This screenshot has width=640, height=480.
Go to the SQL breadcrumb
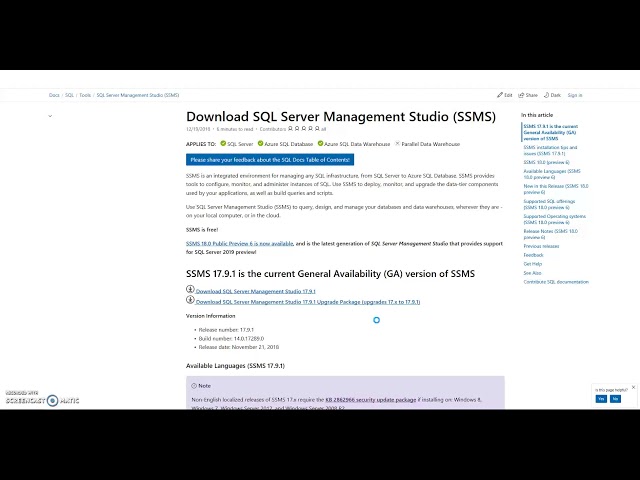click(69, 95)
